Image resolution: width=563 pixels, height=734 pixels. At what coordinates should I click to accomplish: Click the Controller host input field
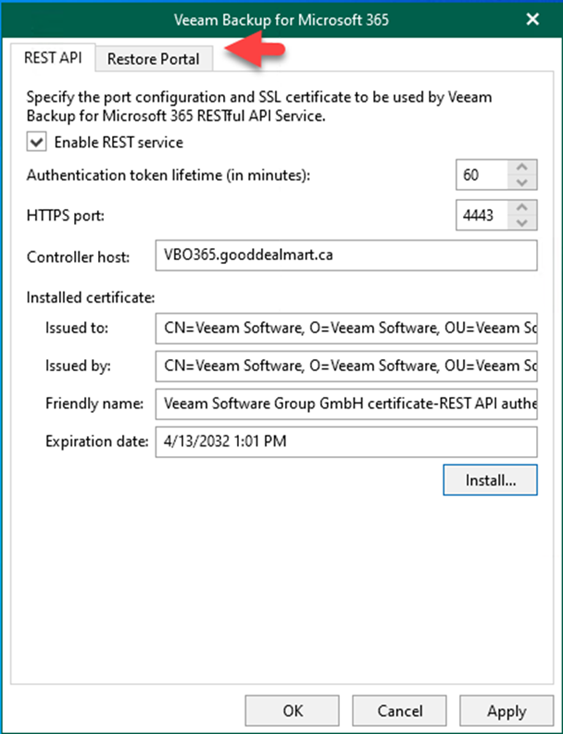pyautogui.click(x=346, y=256)
